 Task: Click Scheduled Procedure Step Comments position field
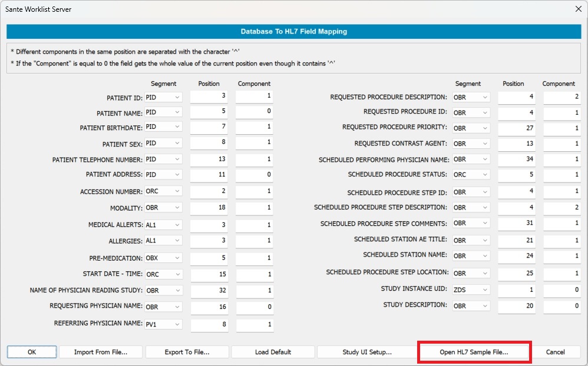click(x=516, y=223)
